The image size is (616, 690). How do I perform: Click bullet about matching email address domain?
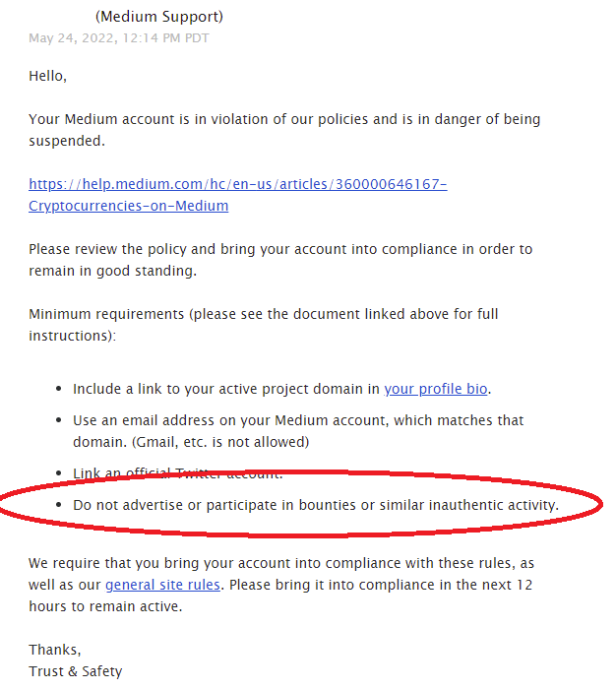coord(298,431)
